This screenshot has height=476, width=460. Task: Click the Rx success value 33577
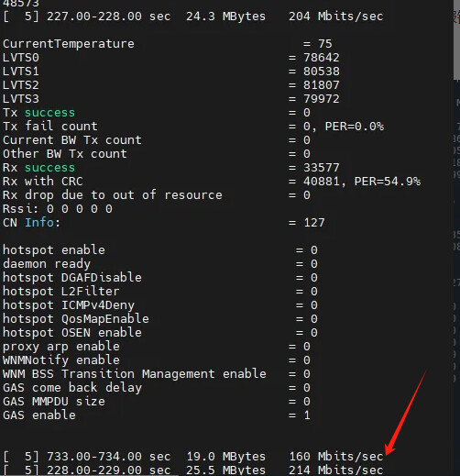click(x=322, y=168)
